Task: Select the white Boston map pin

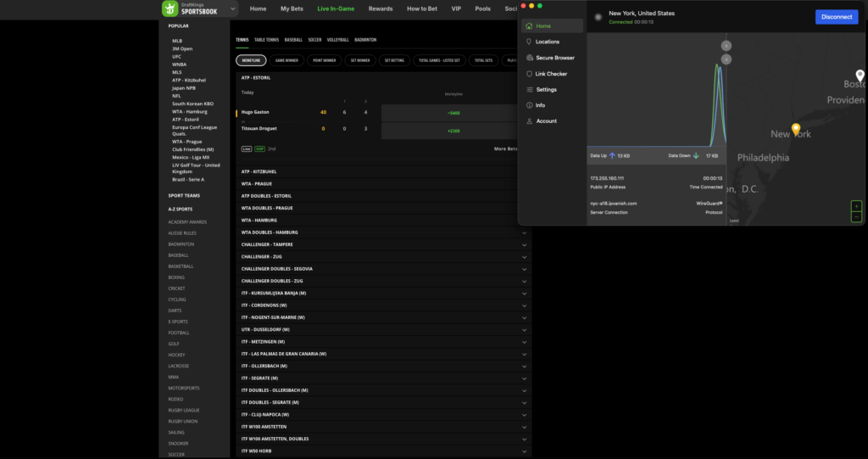Action: pyautogui.click(x=860, y=76)
